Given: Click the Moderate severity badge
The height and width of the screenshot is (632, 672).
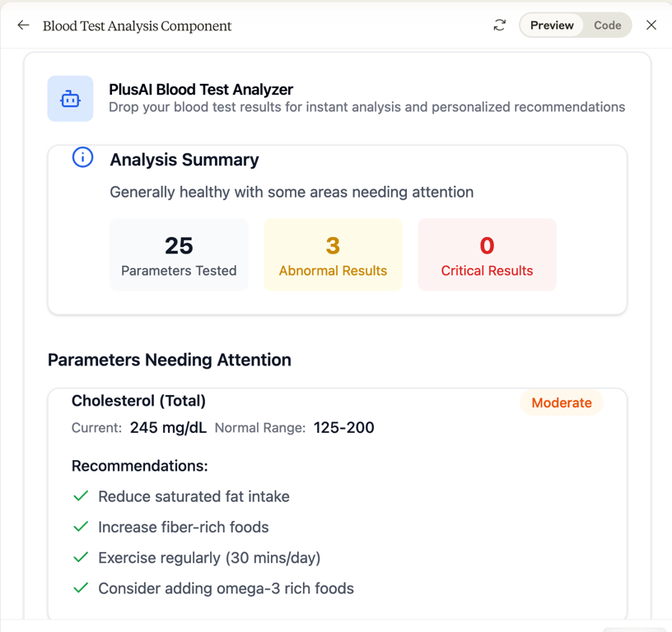Looking at the screenshot, I should 562,402.
